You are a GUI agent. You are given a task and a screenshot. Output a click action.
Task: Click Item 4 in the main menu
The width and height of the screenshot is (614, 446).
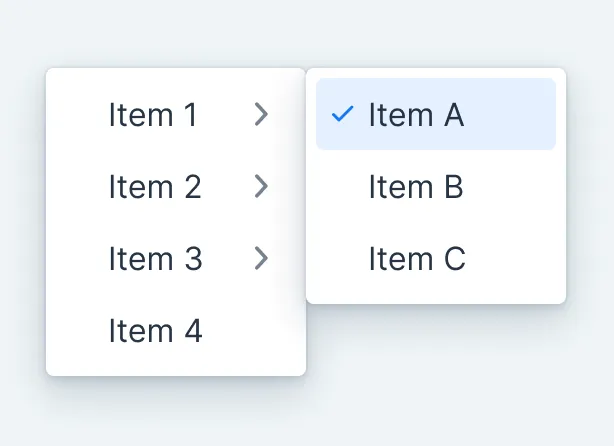pos(155,331)
